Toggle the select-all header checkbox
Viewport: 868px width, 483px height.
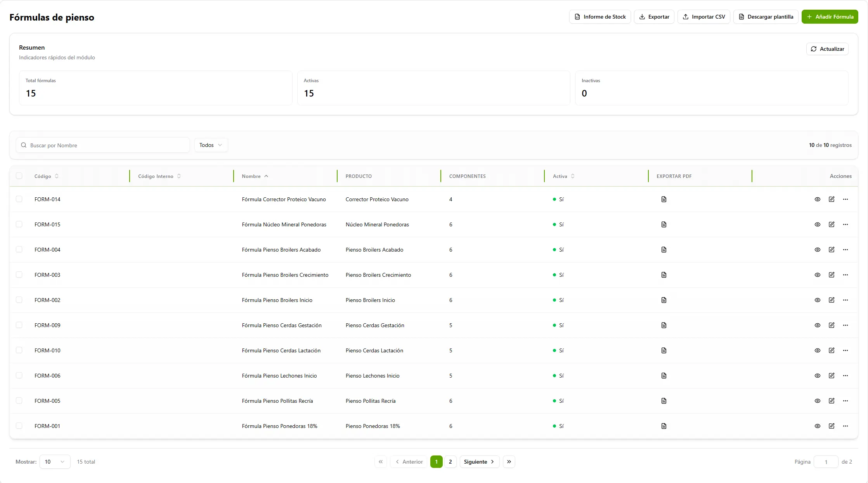click(19, 176)
